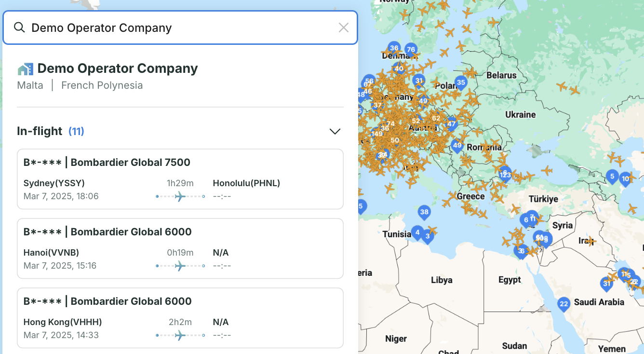Click the airplane beside the 3 marker

coord(432,231)
